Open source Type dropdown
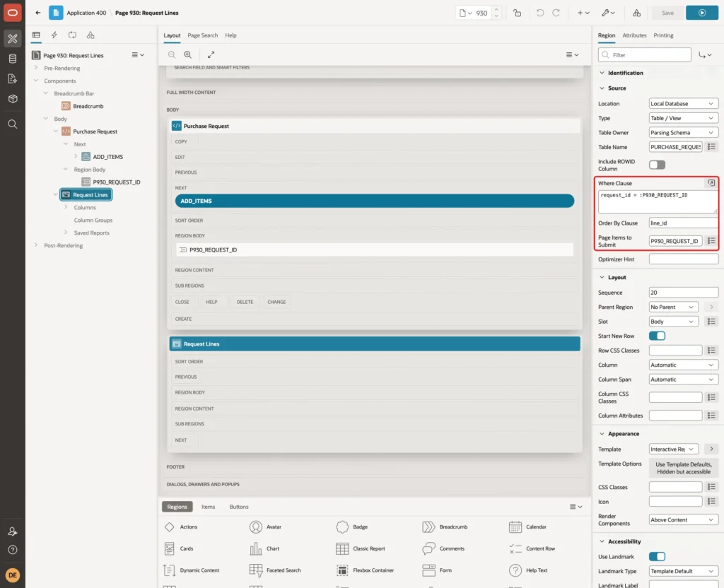This screenshot has width=724, height=588. tap(684, 118)
